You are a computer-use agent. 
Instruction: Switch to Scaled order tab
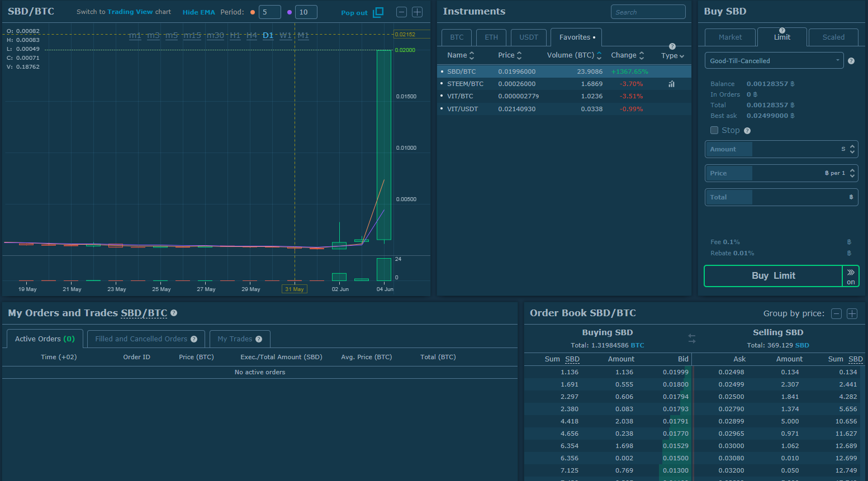tap(833, 37)
